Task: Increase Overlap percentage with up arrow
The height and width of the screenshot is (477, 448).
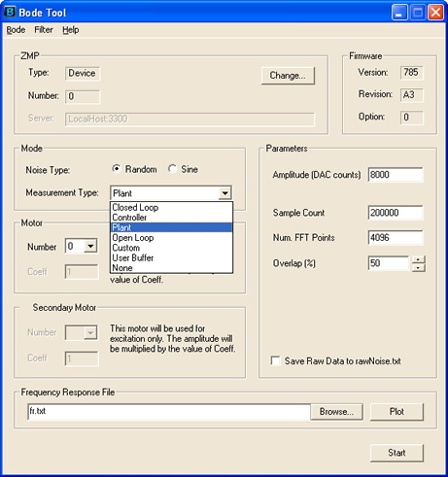Action: point(419,259)
